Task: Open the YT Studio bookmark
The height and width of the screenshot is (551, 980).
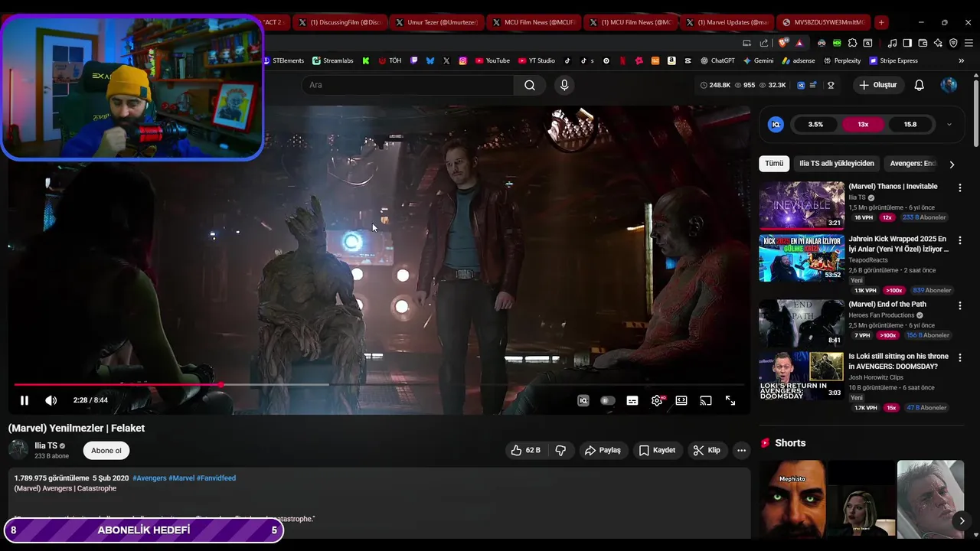Action: (536, 60)
